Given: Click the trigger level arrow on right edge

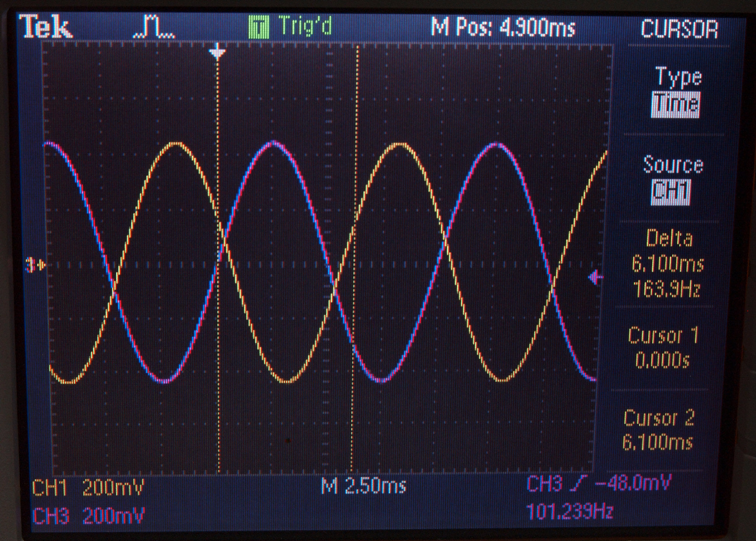Looking at the screenshot, I should 595,277.
